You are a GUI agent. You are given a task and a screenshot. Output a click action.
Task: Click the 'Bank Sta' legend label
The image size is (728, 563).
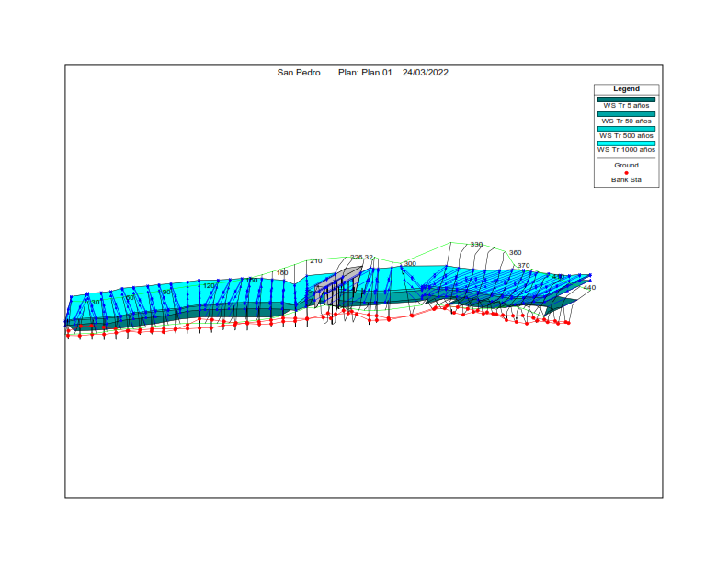click(626, 179)
